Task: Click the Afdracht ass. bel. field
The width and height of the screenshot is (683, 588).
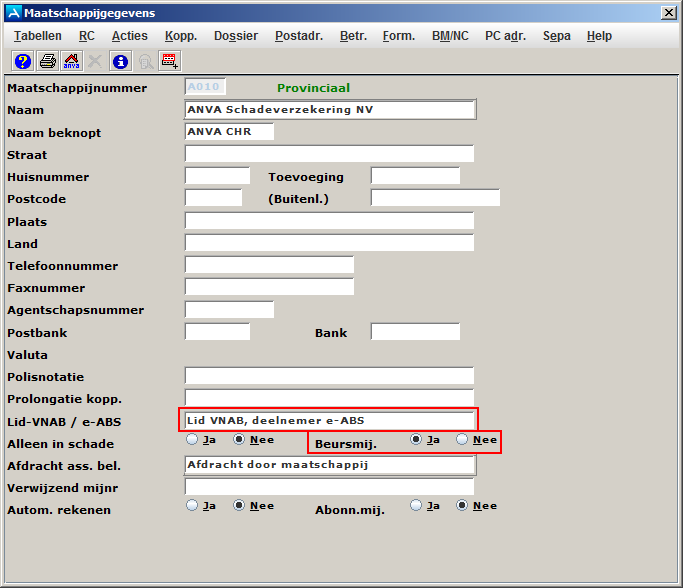Action: coord(329,465)
